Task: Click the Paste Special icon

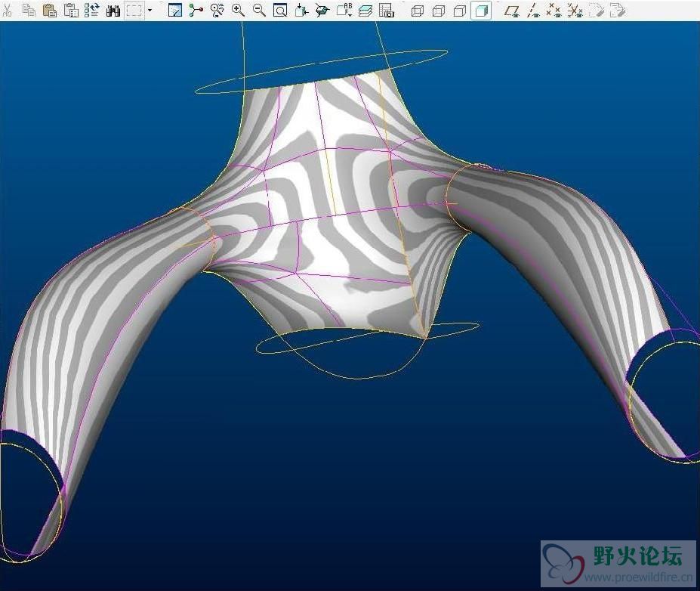Action: (71, 11)
